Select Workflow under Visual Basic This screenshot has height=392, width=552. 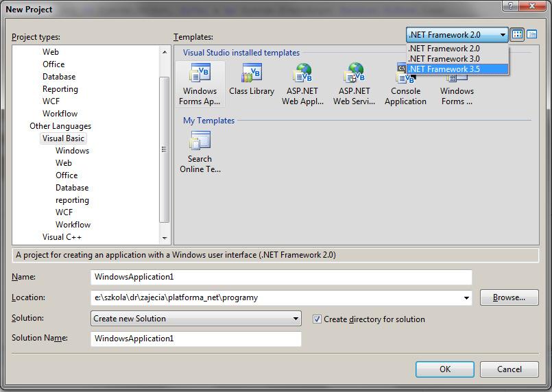(73, 225)
